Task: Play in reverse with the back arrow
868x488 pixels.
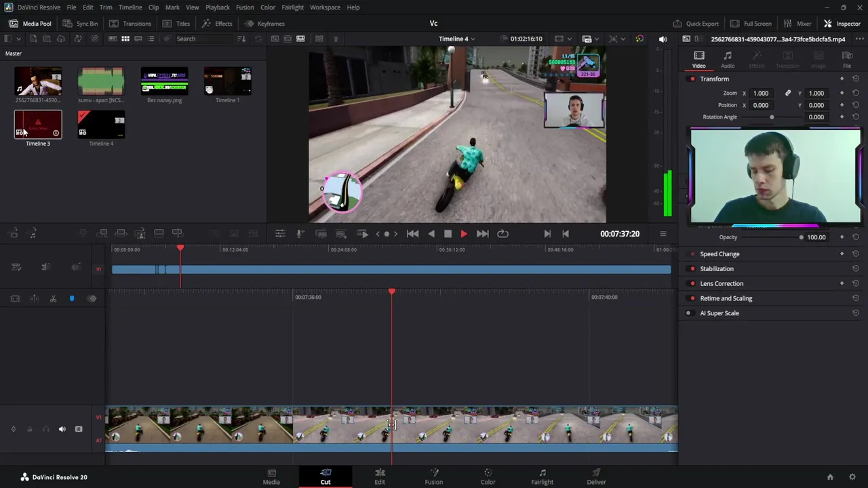Action: (431, 234)
